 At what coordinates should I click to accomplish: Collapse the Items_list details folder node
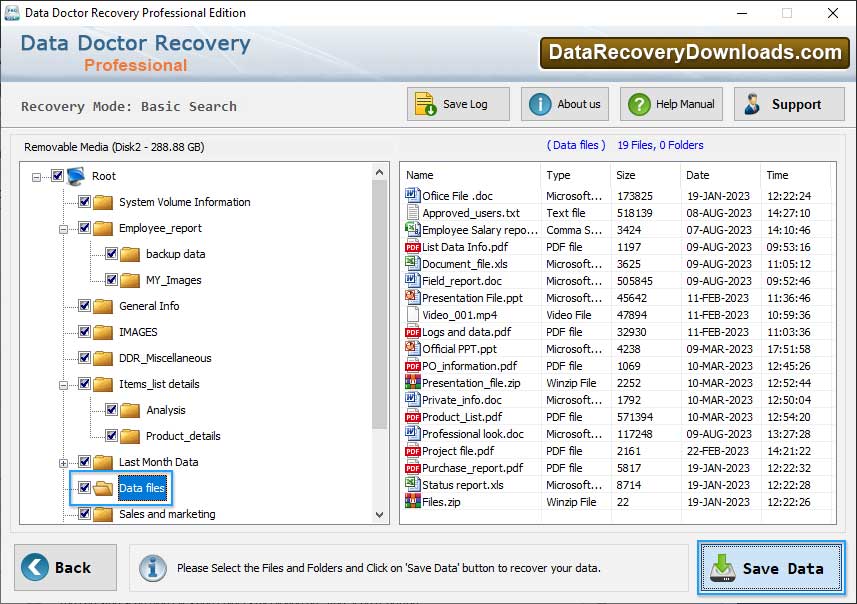[63, 385]
